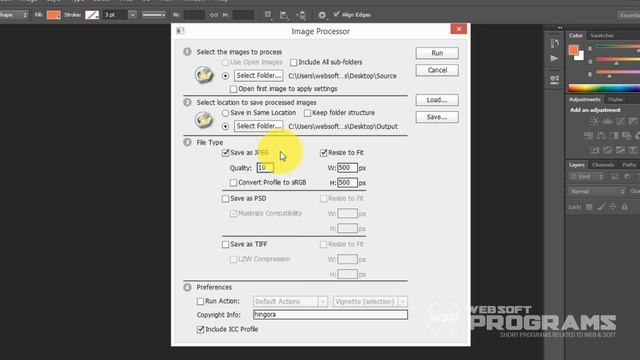The width and height of the screenshot is (640, 360).
Task: Select the source folder radio button
Action: [225, 76]
